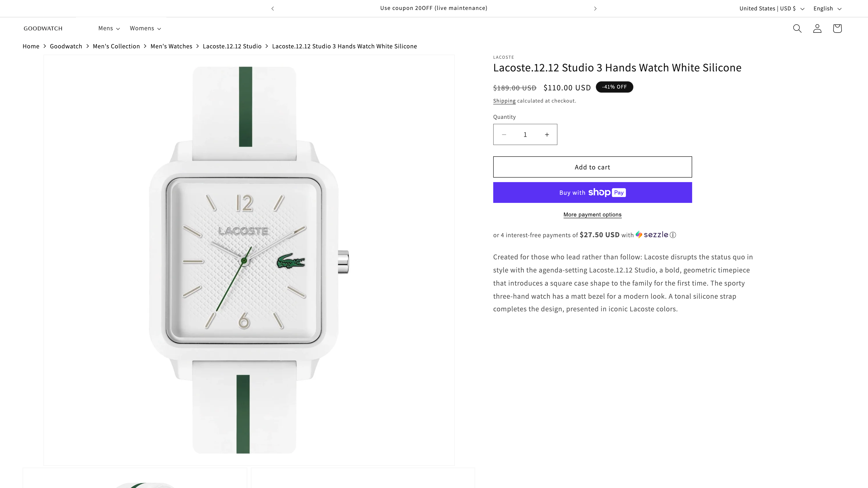Expand the Womens menu
Image resolution: width=868 pixels, height=488 pixels.
(145, 28)
